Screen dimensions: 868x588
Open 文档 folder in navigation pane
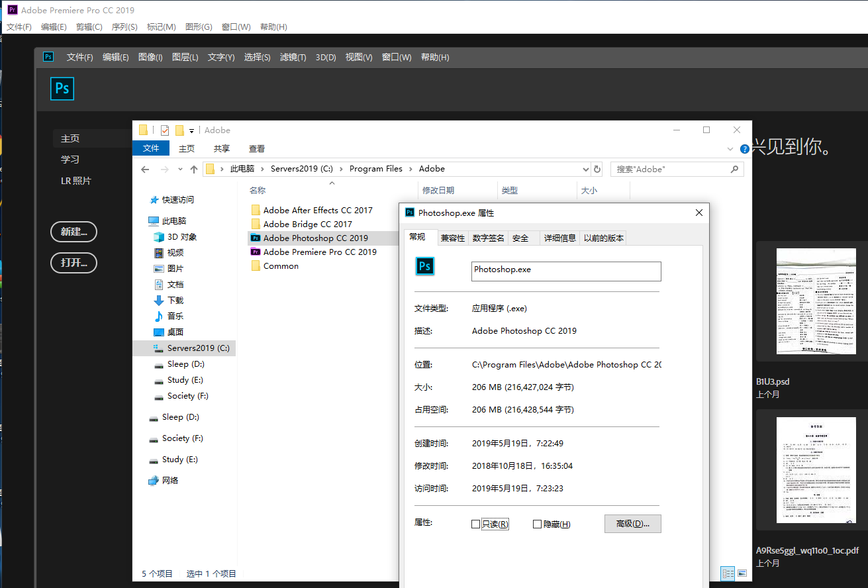coord(168,284)
